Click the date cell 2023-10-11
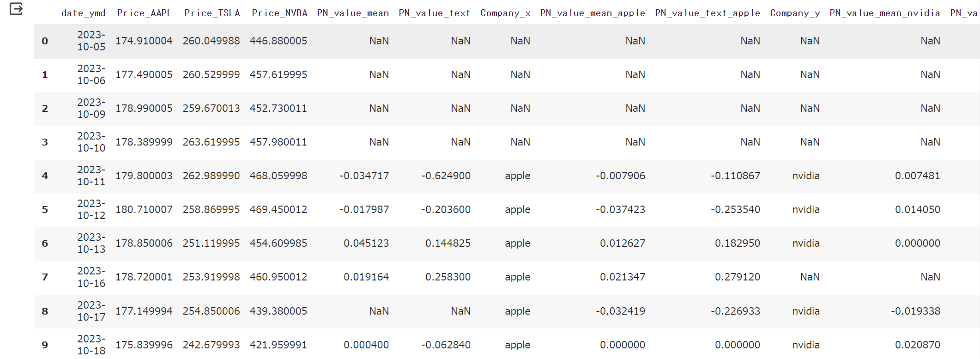The height and width of the screenshot is (359, 980). 91,176
